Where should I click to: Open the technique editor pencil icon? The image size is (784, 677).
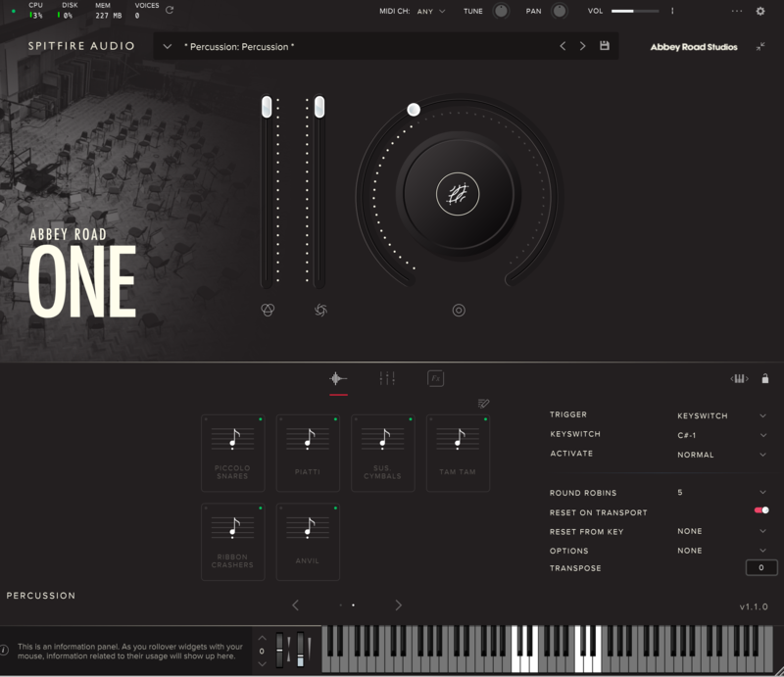point(483,403)
